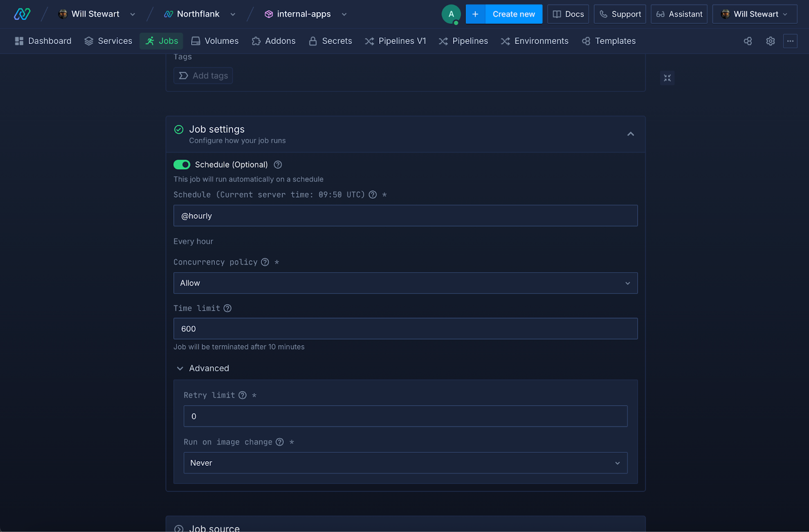
Task: Open the Concurrency policy dropdown
Action: [x=405, y=283]
